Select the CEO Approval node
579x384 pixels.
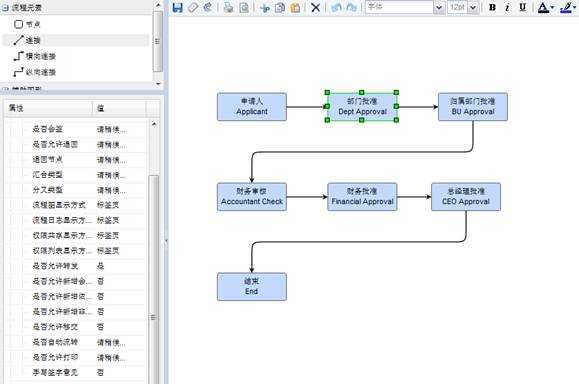[x=466, y=197]
